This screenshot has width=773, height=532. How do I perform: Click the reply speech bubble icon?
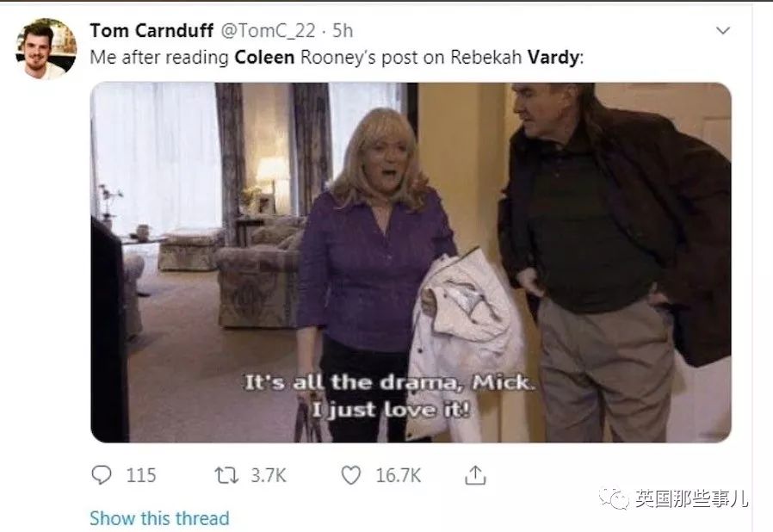102,475
